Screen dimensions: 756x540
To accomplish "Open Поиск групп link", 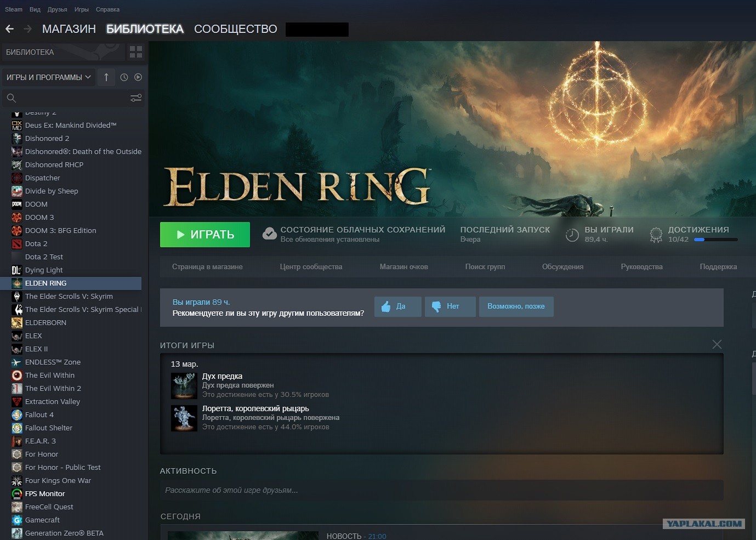I will [x=485, y=267].
